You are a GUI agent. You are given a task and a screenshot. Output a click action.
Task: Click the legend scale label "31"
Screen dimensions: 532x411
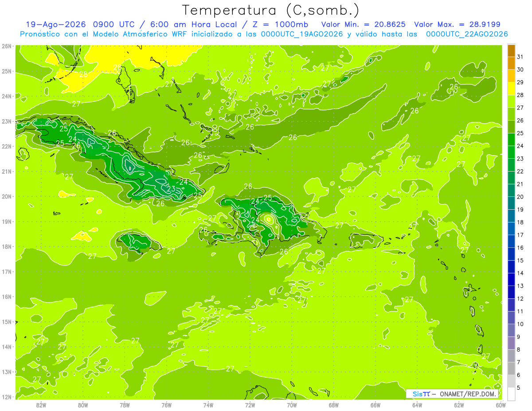(520, 57)
